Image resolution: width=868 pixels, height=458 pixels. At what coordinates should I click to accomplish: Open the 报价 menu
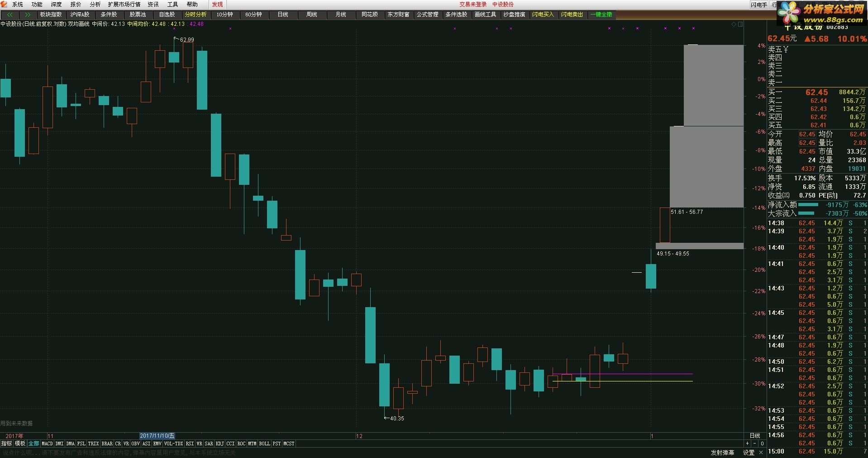click(x=76, y=5)
